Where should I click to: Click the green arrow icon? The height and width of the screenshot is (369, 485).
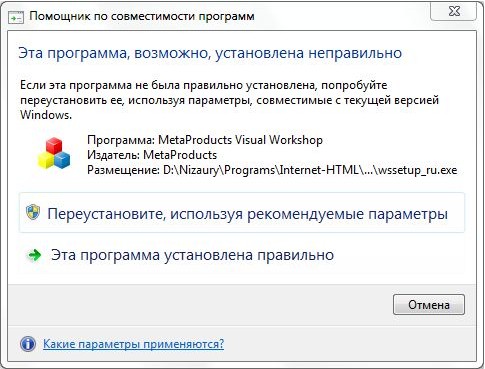(x=34, y=255)
